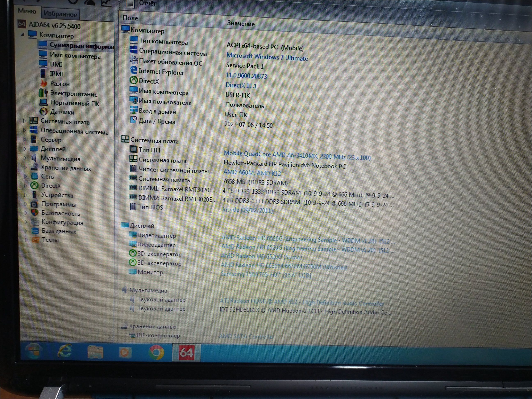
Task: Open the DMI tree item
Action: [56, 64]
